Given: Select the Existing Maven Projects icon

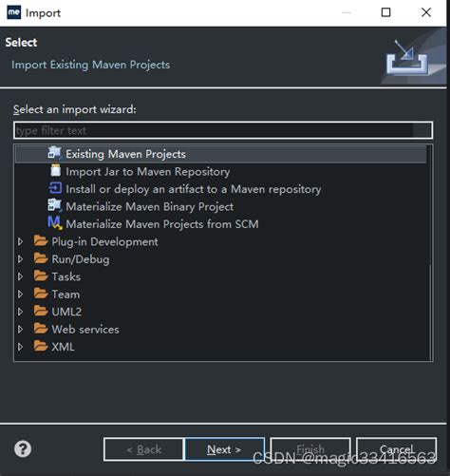Looking at the screenshot, I should [55, 153].
